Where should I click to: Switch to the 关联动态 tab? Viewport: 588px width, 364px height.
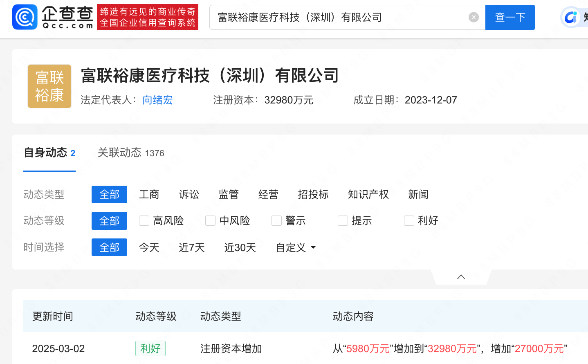tap(131, 153)
